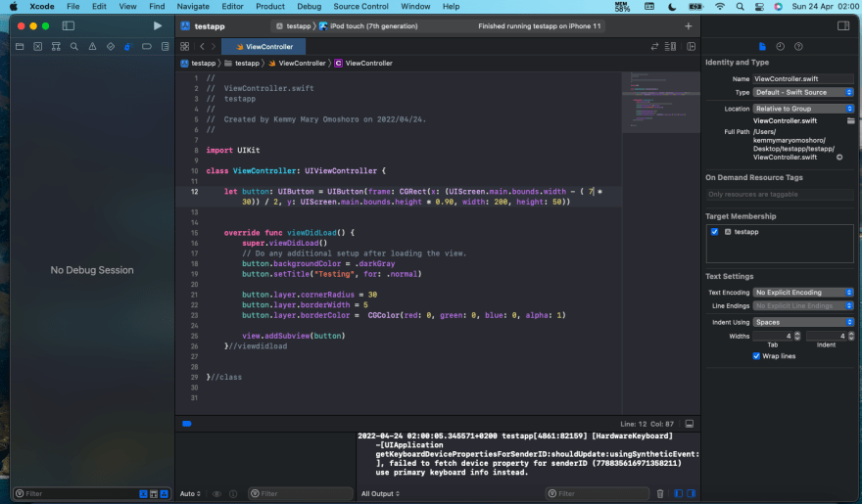This screenshot has height=504, width=862.
Task: Open the related items grid icon
Action: [185, 47]
